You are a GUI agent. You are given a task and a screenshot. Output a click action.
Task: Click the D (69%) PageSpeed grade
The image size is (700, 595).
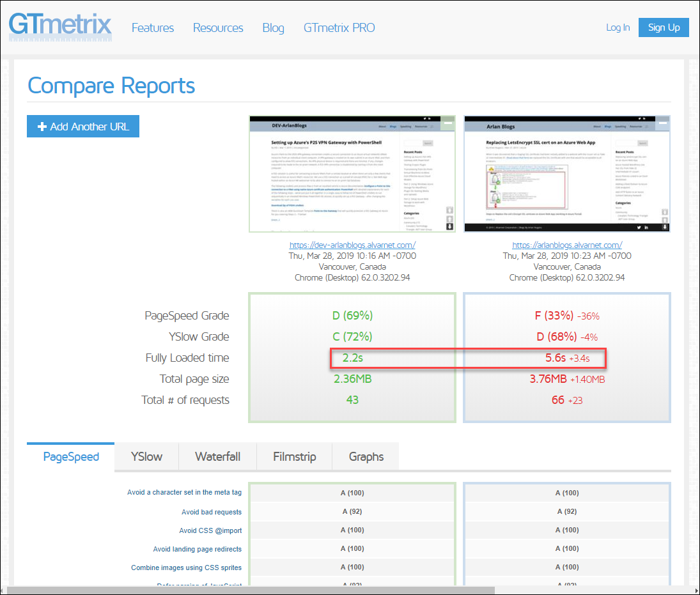tap(352, 316)
